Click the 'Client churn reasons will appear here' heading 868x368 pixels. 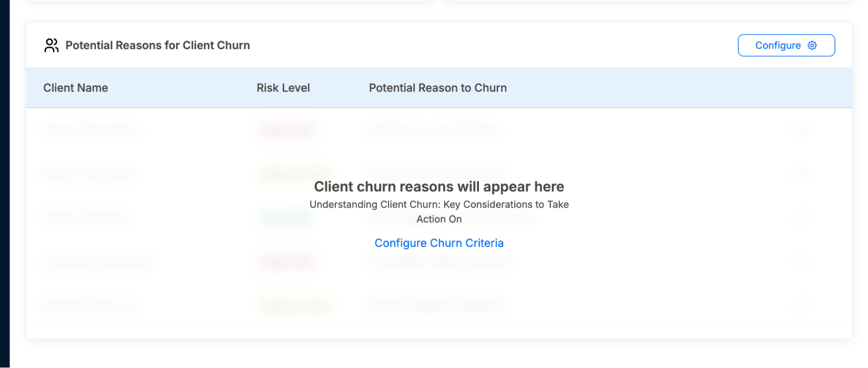[x=439, y=186]
